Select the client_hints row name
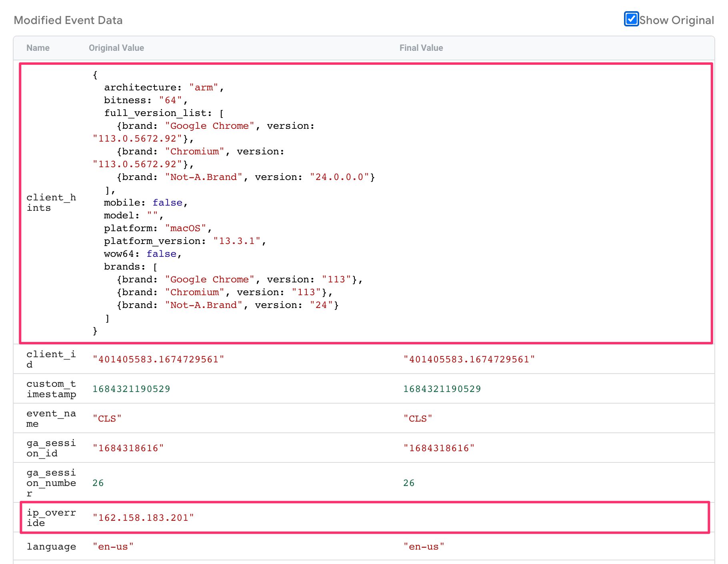728x564 pixels. (x=51, y=203)
